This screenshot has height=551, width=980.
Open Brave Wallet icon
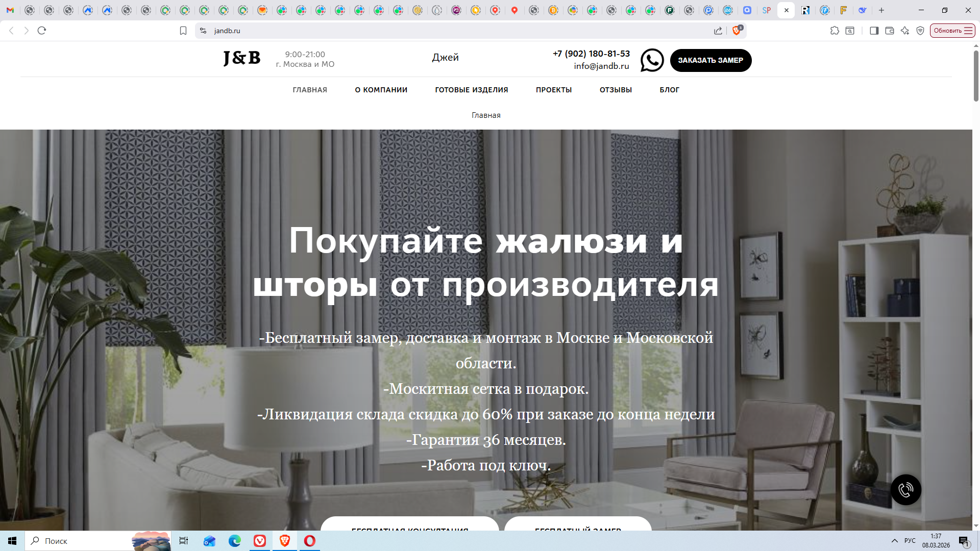[889, 31]
